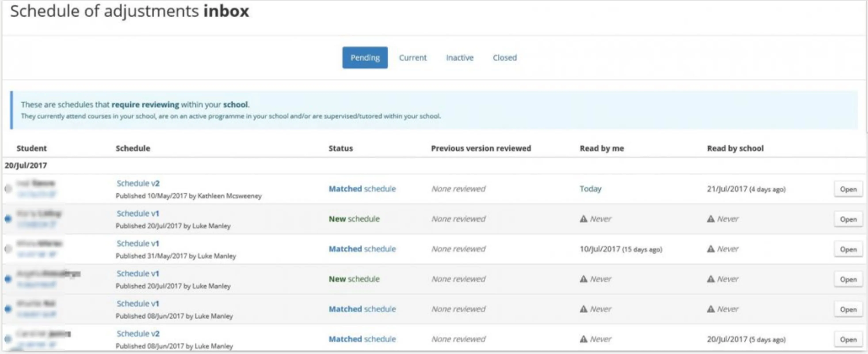868x354 pixels.
Task: Select the Pending tab
Action: click(365, 58)
